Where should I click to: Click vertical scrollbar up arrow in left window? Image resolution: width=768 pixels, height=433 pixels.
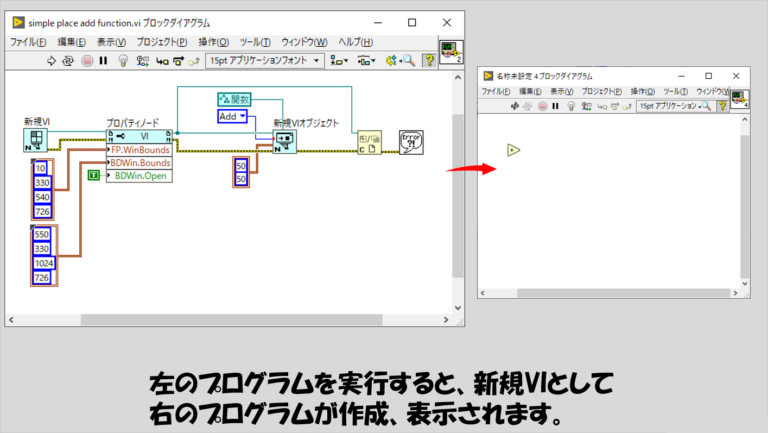457,77
